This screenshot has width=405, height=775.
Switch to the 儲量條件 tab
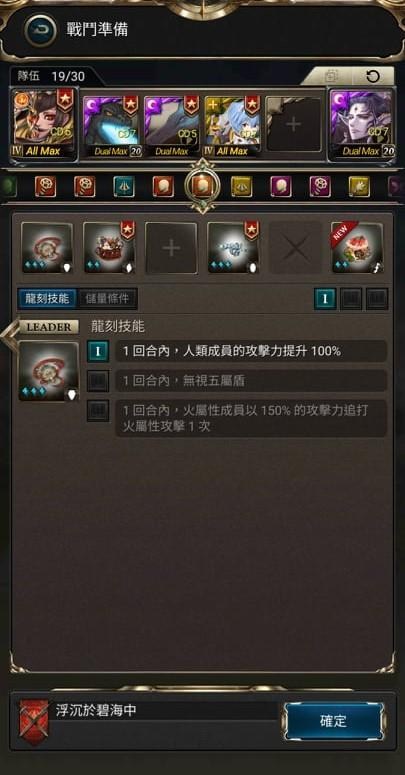(x=107, y=299)
